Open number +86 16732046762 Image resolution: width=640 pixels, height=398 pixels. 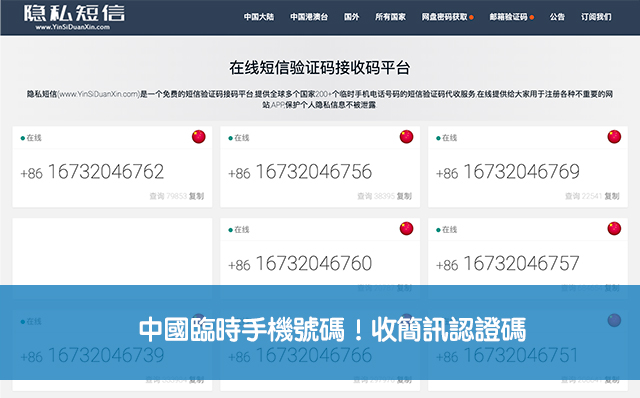[x=92, y=172]
